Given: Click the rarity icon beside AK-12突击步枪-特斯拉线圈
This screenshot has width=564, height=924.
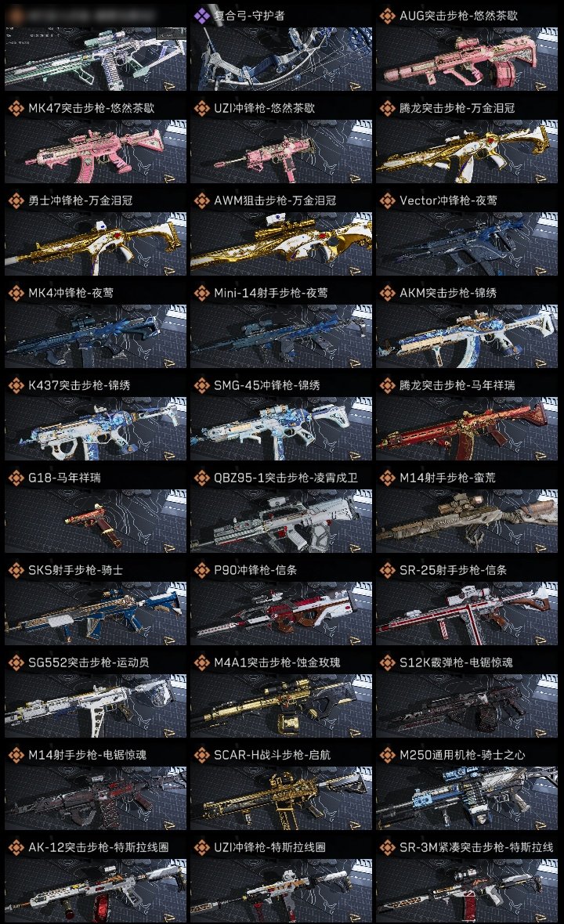Looking at the screenshot, I should (16, 846).
